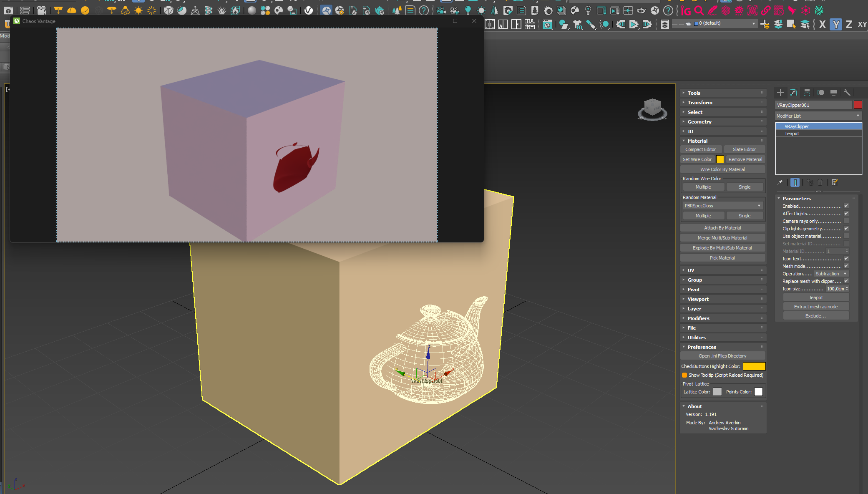The image size is (868, 494).
Task: Click the VRayClipper001 object name field
Action: [x=813, y=105]
